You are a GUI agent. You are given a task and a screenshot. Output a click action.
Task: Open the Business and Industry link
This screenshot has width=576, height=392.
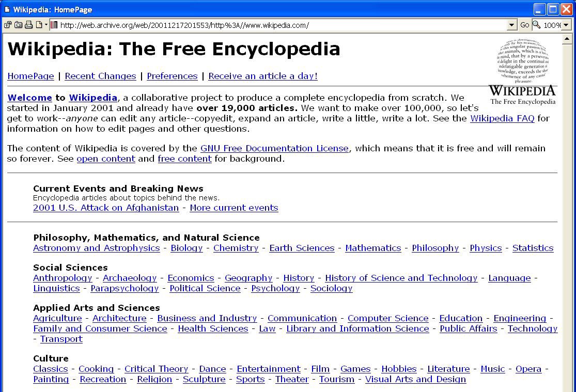point(207,319)
